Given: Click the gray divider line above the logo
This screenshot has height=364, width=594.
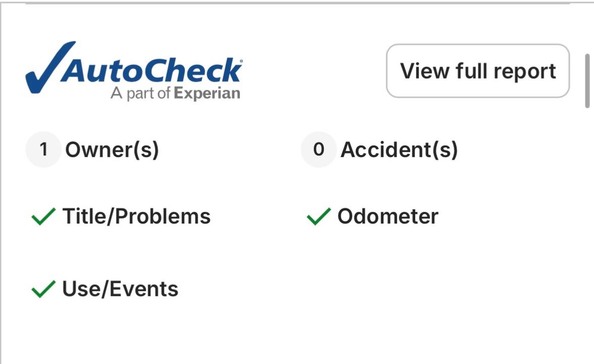Looking at the screenshot, I should (298, 3).
